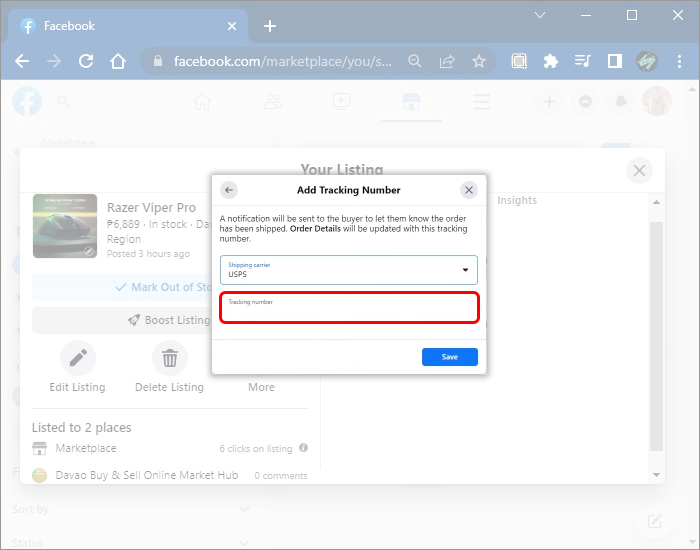
Task: Open the Extensions puzzle icon
Action: (551, 61)
